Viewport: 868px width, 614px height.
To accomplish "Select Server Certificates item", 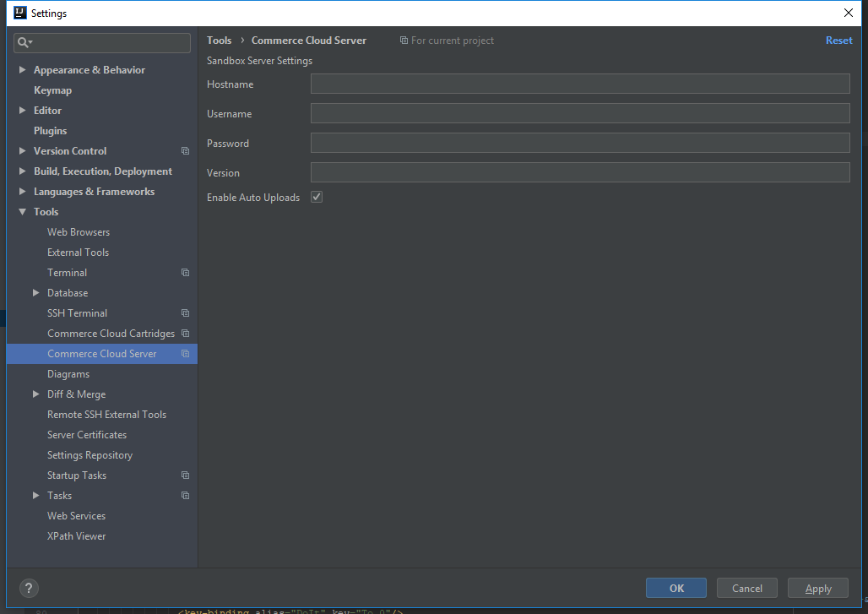I will click(x=87, y=435).
